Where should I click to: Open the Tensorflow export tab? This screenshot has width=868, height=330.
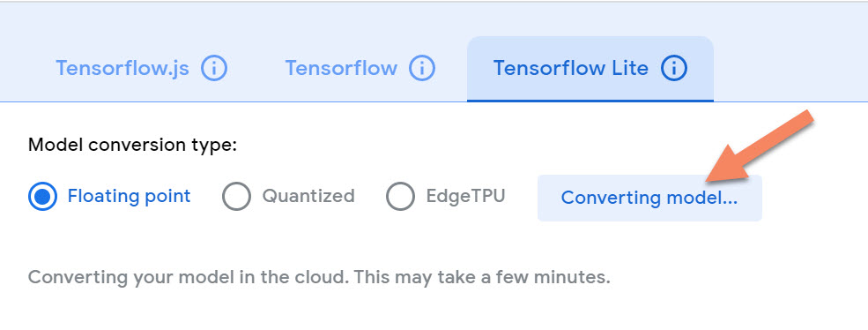[x=341, y=69]
